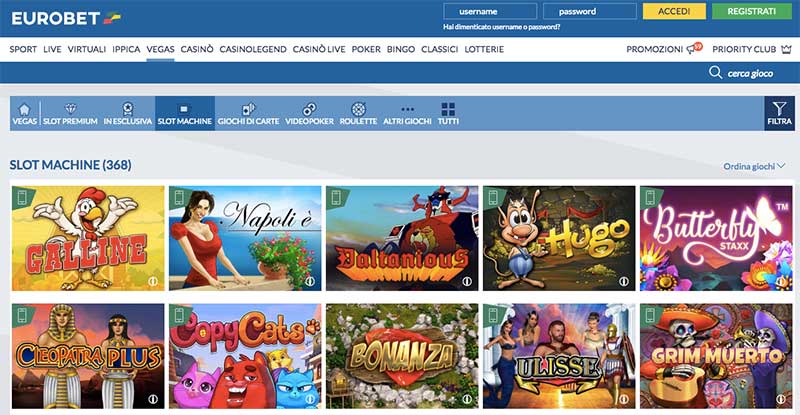
Task: Go to the Lotterie section
Action: (484, 49)
